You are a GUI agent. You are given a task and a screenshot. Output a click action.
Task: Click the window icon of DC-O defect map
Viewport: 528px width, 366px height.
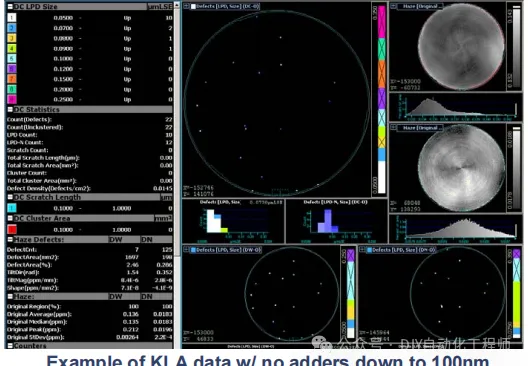click(x=186, y=6)
